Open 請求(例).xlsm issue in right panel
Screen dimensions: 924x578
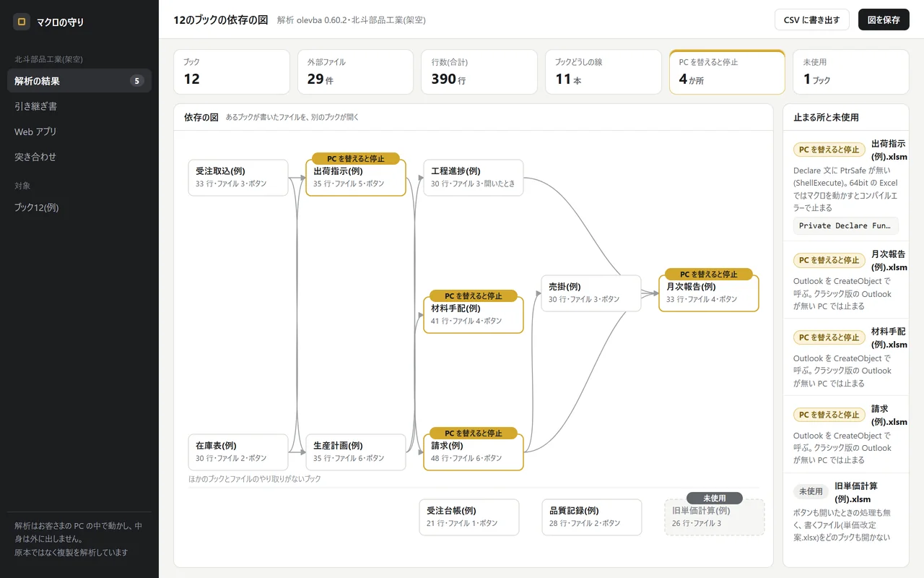click(x=846, y=435)
